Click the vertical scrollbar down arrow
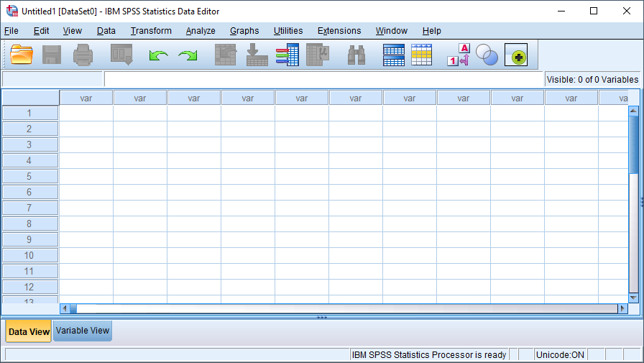 (633, 298)
